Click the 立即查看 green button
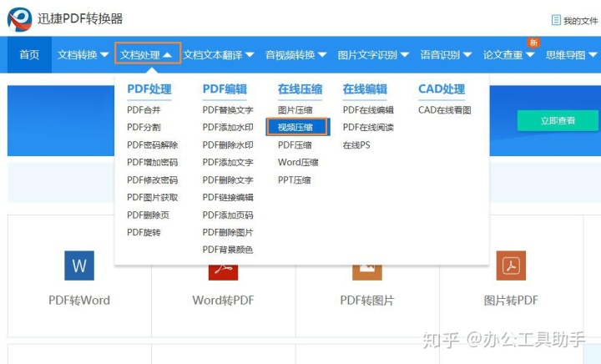Viewport: 601px width, 364px height. tap(558, 121)
